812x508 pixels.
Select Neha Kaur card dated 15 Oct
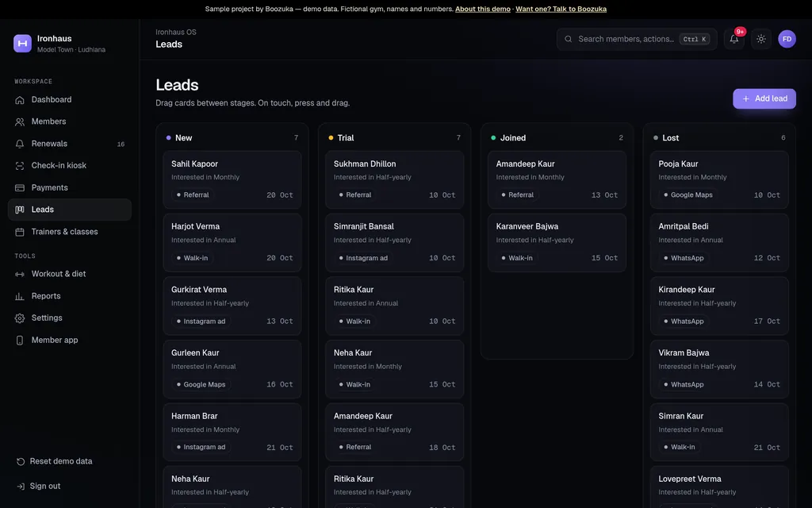(x=395, y=369)
